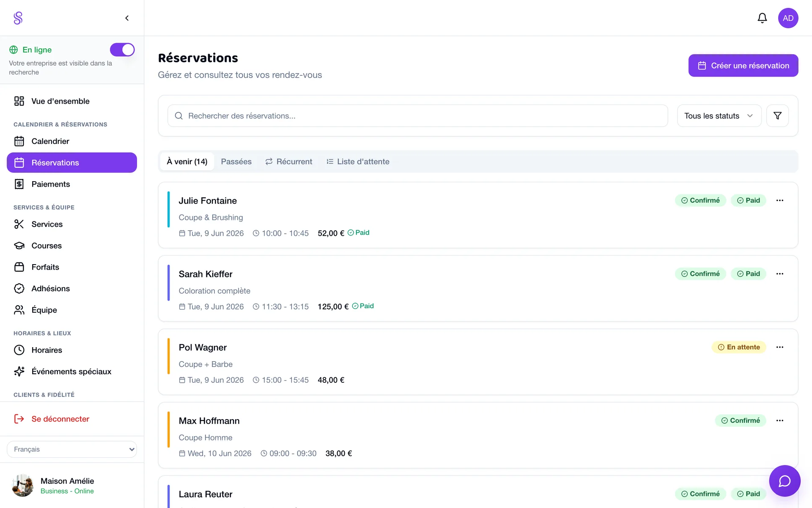Click the green globe En ligne icon
The image size is (812, 508).
(14, 50)
